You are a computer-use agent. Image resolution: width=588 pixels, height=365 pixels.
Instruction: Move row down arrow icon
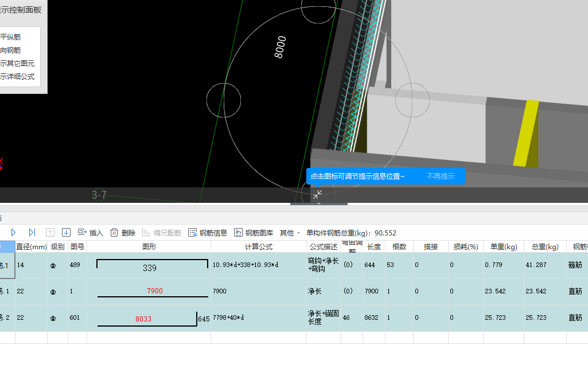(66, 233)
